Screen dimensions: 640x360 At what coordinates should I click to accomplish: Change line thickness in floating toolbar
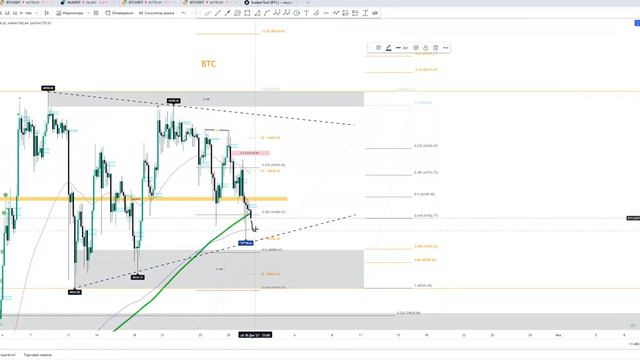click(402, 48)
